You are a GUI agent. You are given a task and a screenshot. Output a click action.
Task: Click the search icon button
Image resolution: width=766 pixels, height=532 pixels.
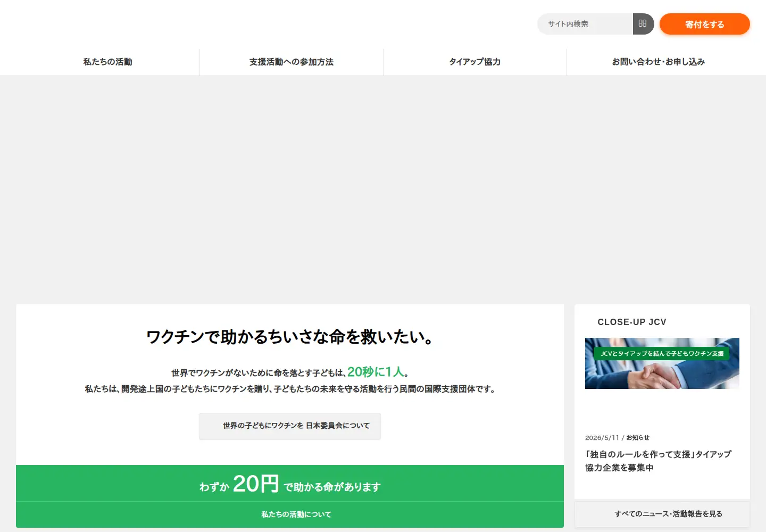coord(643,24)
